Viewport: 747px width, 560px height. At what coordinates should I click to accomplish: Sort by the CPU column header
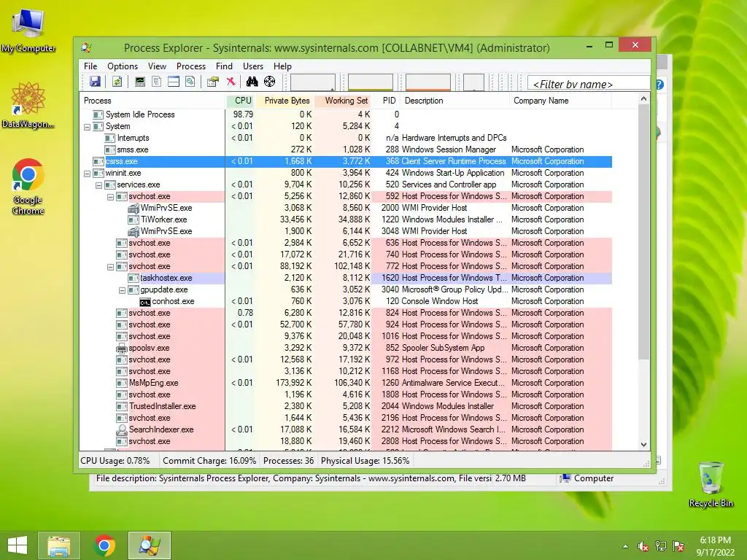[241, 101]
